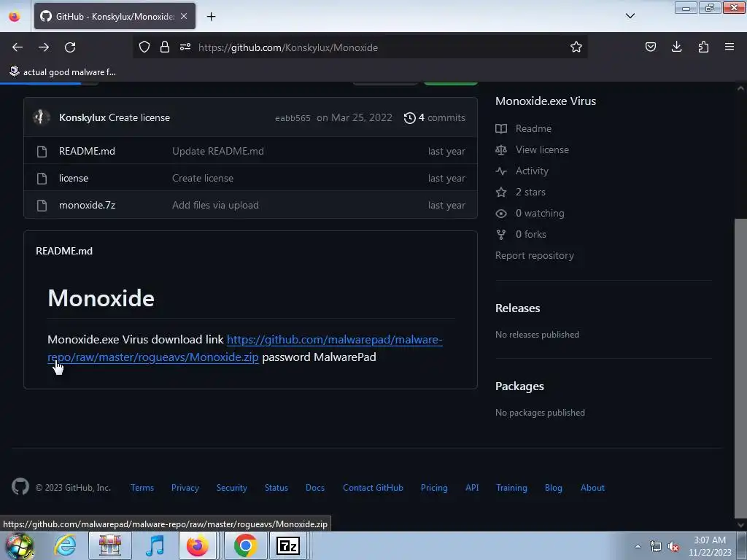The image size is (747, 560).
Task: Expand the list all tabs chevron
Action: click(630, 16)
